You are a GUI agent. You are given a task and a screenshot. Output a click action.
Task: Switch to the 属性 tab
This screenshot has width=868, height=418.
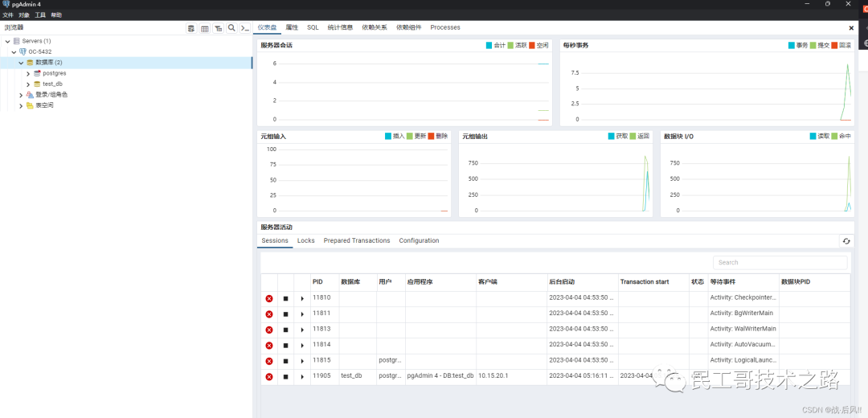(292, 27)
